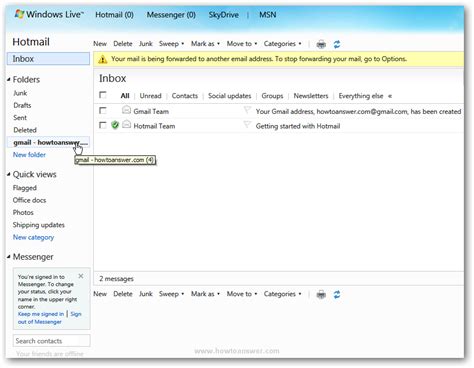Click the bottom toolbar print icon

pyautogui.click(x=321, y=294)
